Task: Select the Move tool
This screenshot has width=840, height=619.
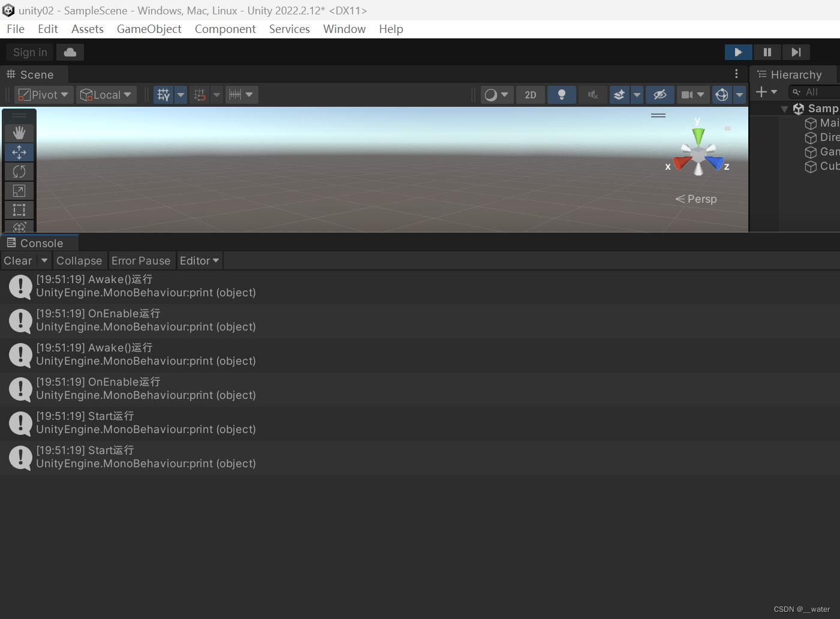Action: [19, 152]
